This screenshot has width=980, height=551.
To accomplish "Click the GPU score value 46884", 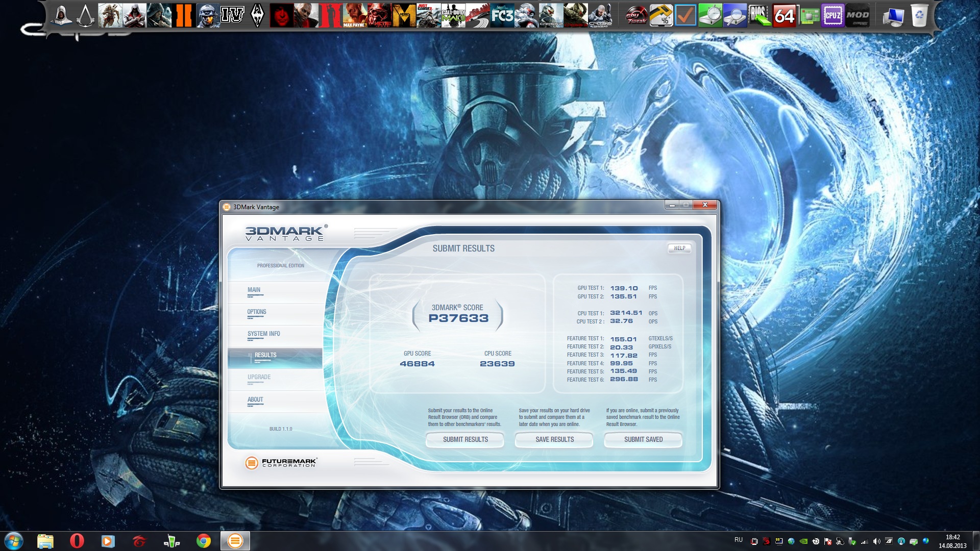I will 417,364.
